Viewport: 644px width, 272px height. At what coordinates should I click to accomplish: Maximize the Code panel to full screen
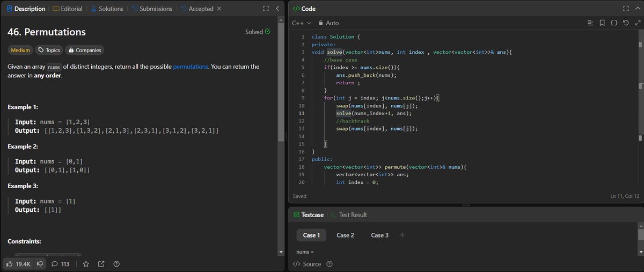pyautogui.click(x=625, y=9)
